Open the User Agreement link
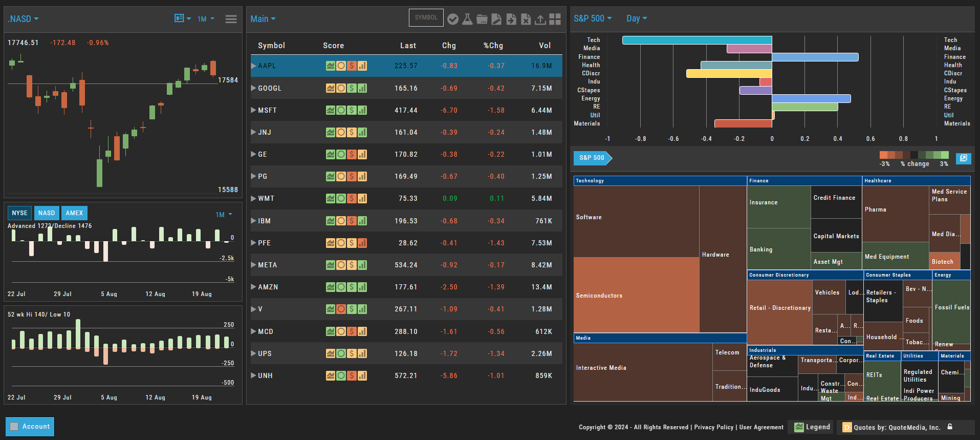Viewport: 980px width, 440px height. pyautogui.click(x=761, y=427)
